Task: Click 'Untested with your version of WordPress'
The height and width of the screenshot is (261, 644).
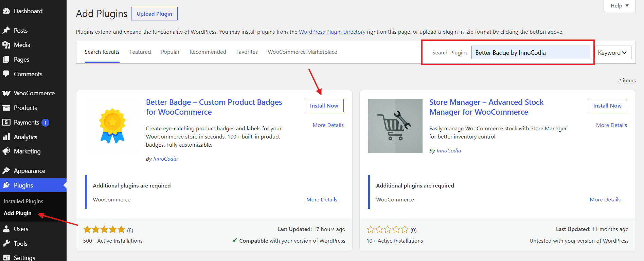Action: click(579, 241)
